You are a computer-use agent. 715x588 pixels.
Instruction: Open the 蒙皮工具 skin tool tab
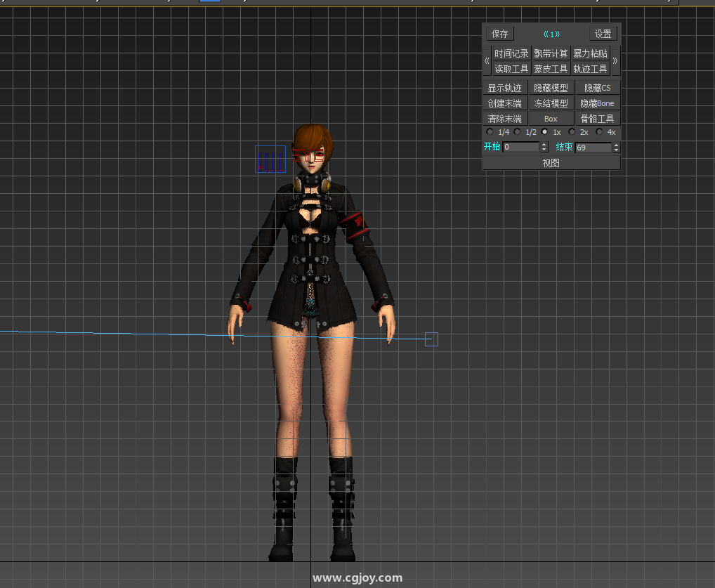tap(551, 69)
